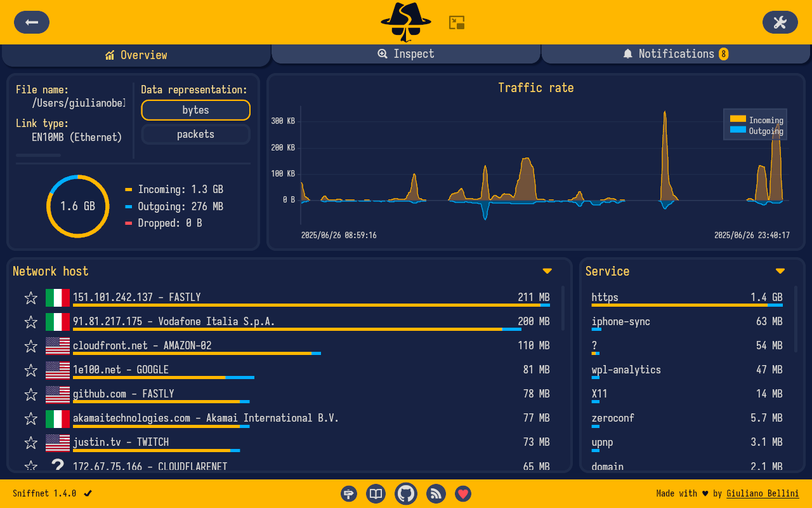The image size is (812, 508).
Task: Open the Network host sort dropdown
Action: [547, 271]
